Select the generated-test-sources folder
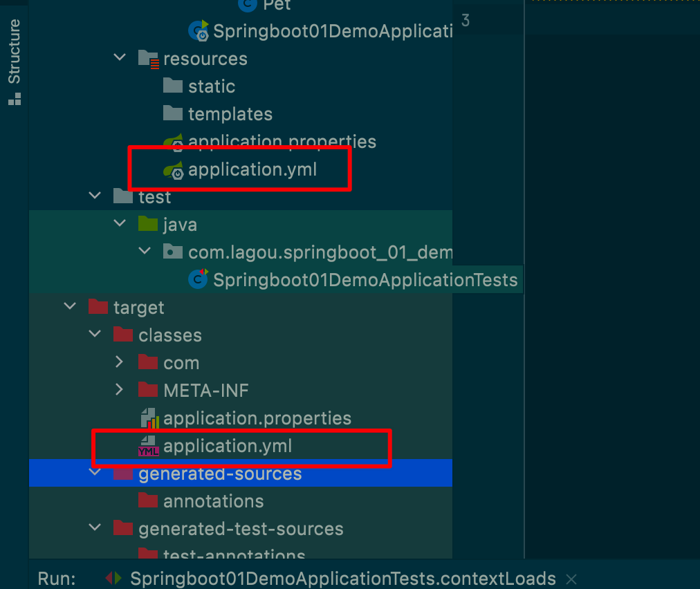Viewport: 700px width, 589px height. click(x=241, y=530)
